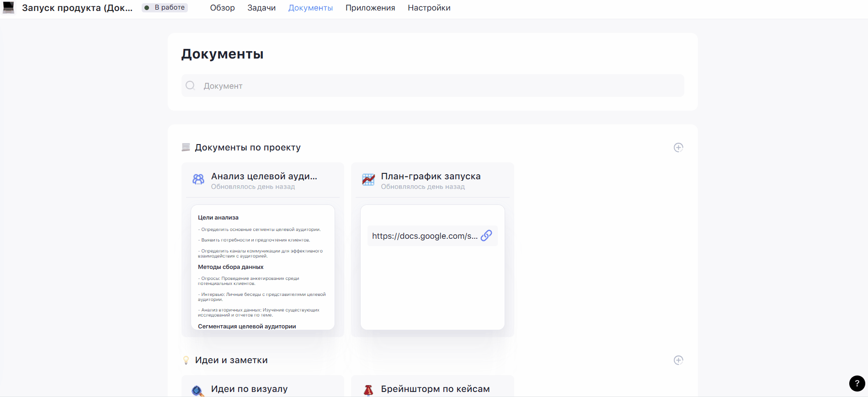The height and width of the screenshot is (397, 868).
Task: Open the 'В работе' status dropdown
Action: pos(165,8)
